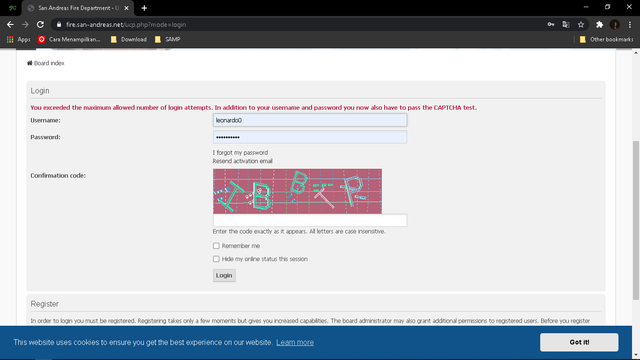Tick Hide my online status checkbox
640x360 pixels.
pyautogui.click(x=216, y=259)
